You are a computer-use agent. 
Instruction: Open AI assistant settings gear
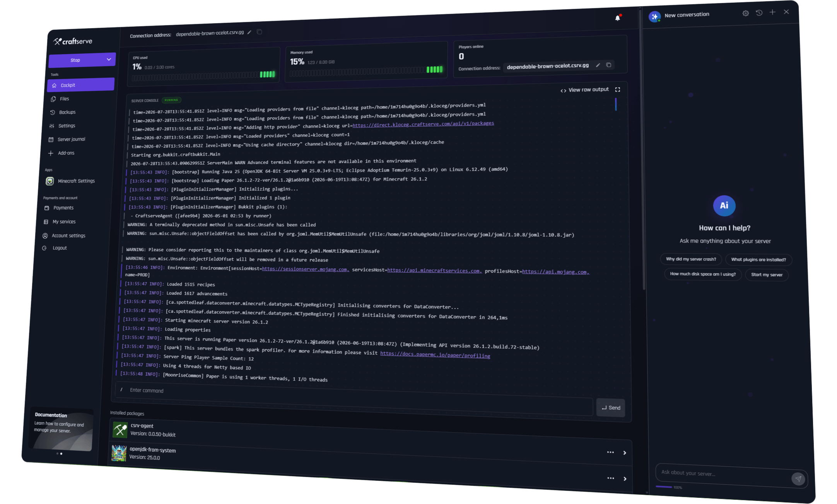point(746,13)
